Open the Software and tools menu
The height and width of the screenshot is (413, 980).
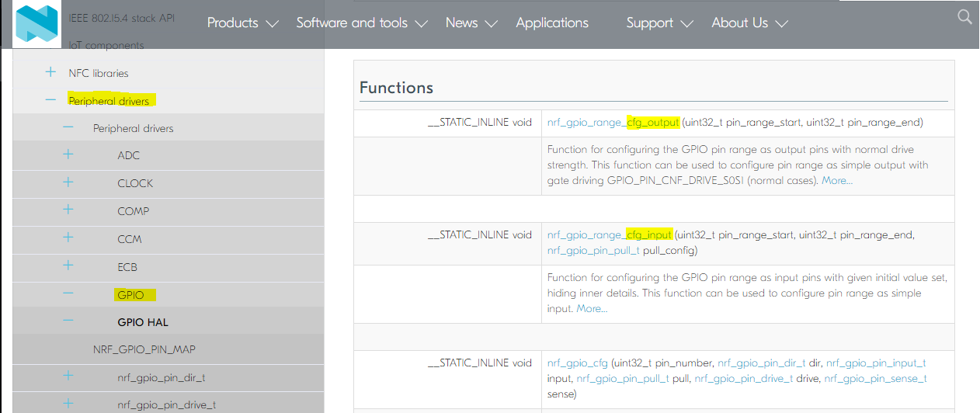(x=361, y=23)
